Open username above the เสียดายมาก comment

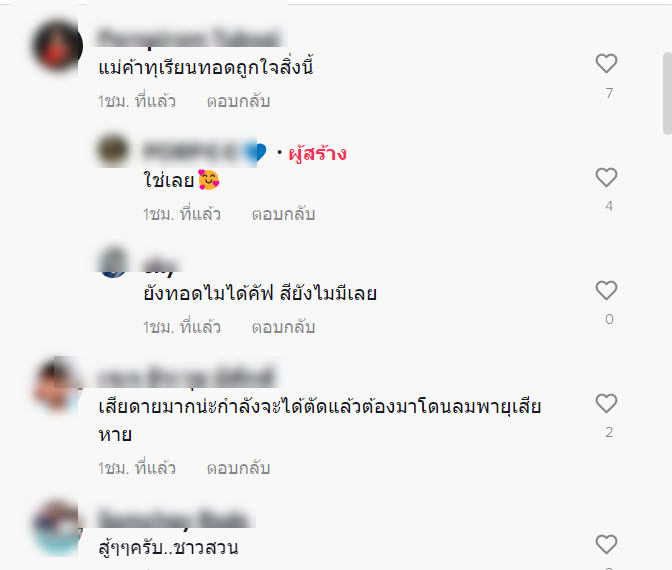[186, 377]
